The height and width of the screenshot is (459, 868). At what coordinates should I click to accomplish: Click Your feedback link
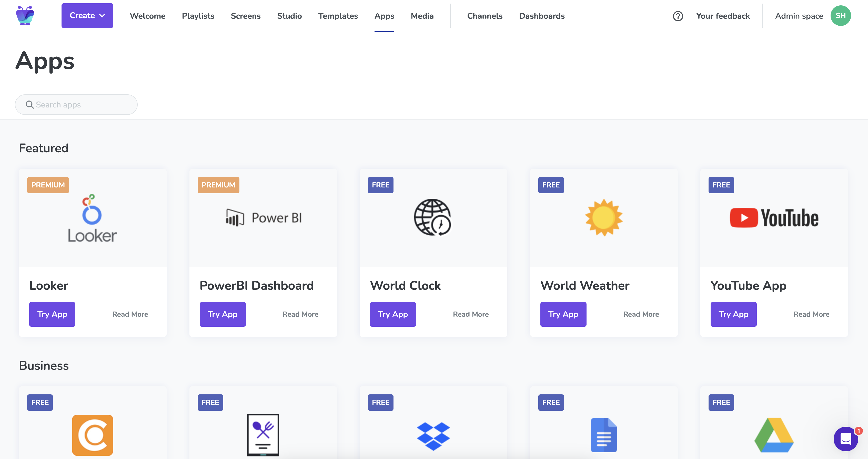point(723,16)
